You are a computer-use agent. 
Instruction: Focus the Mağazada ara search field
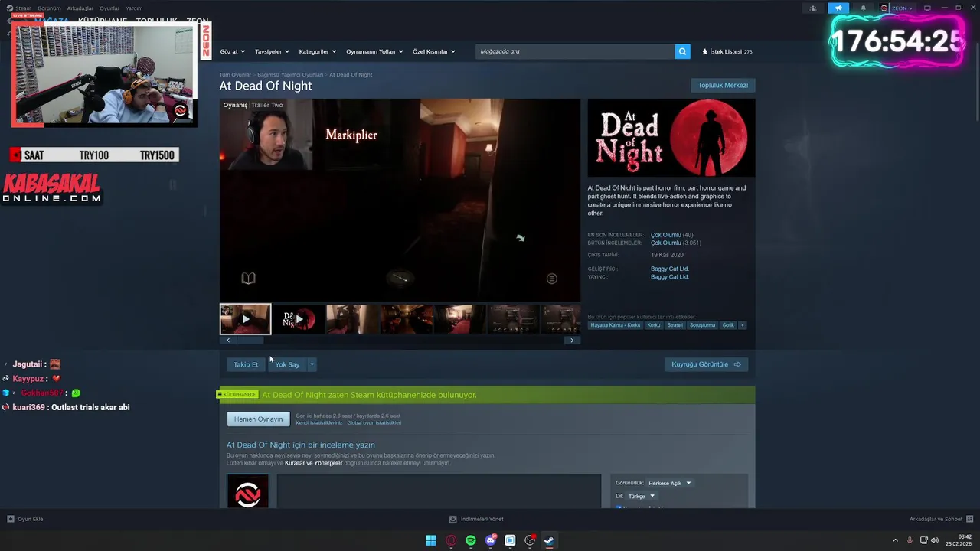575,51
